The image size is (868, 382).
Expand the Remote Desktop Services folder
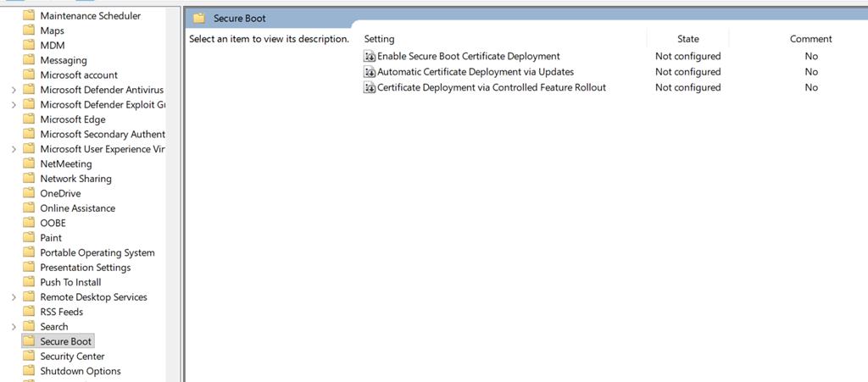13,297
